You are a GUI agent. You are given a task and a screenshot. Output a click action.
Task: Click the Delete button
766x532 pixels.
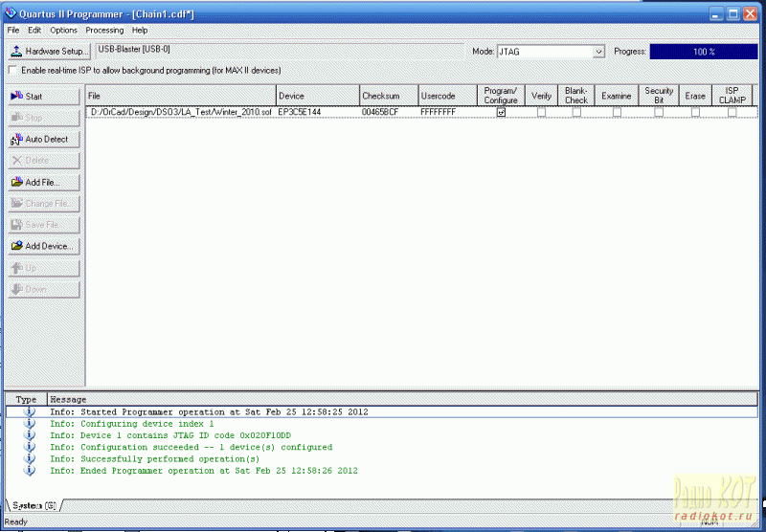coord(43,161)
